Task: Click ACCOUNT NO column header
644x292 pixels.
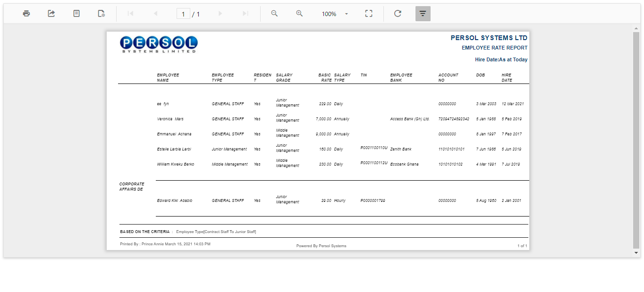Action: 448,78
